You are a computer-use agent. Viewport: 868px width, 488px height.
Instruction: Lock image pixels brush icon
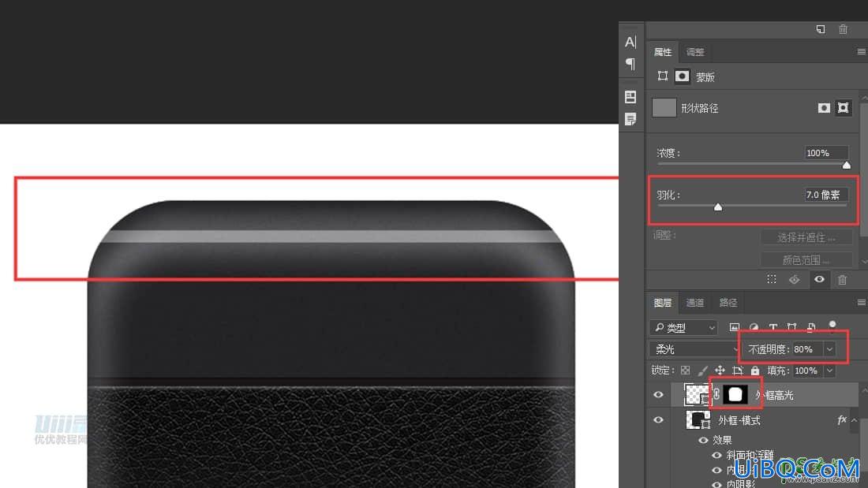702,371
